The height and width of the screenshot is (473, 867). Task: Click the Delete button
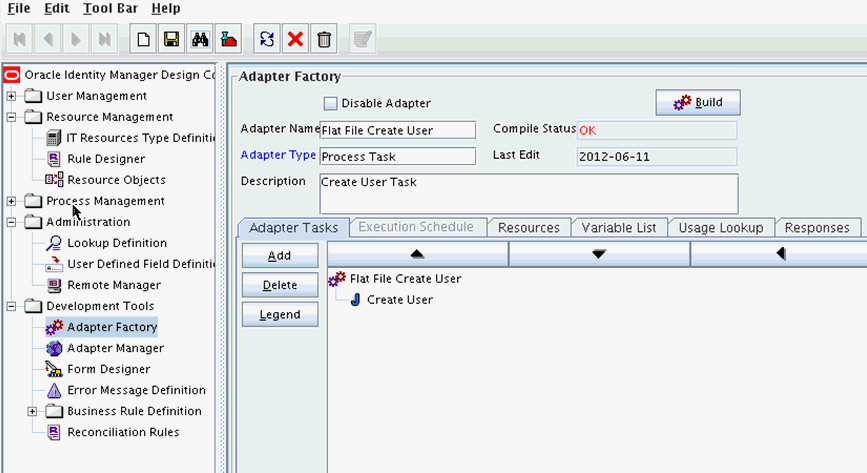coord(280,285)
